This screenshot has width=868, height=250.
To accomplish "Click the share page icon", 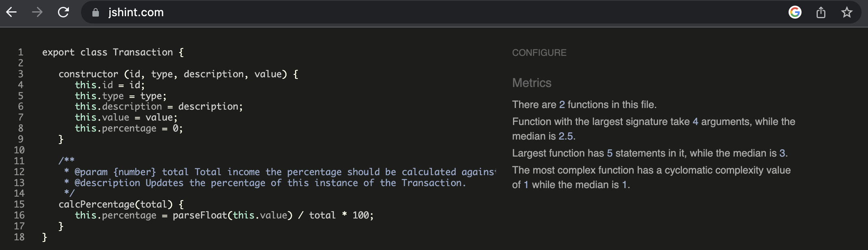I will pos(821,13).
